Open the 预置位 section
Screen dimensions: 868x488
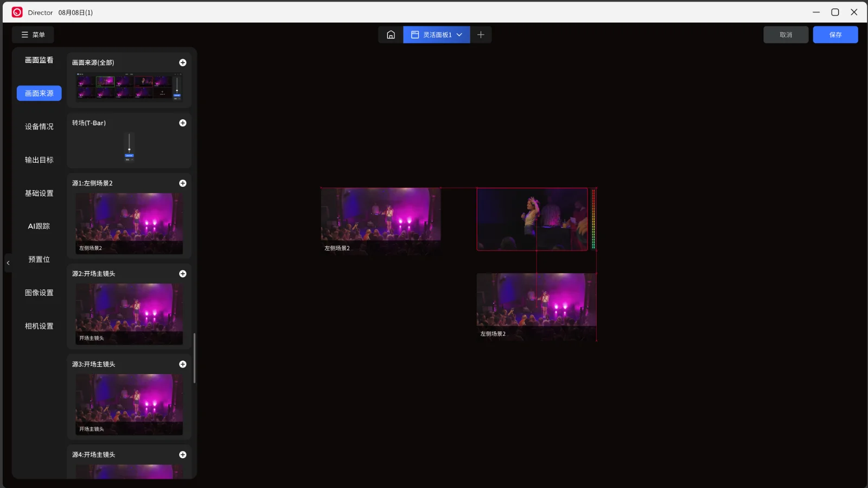coord(39,259)
